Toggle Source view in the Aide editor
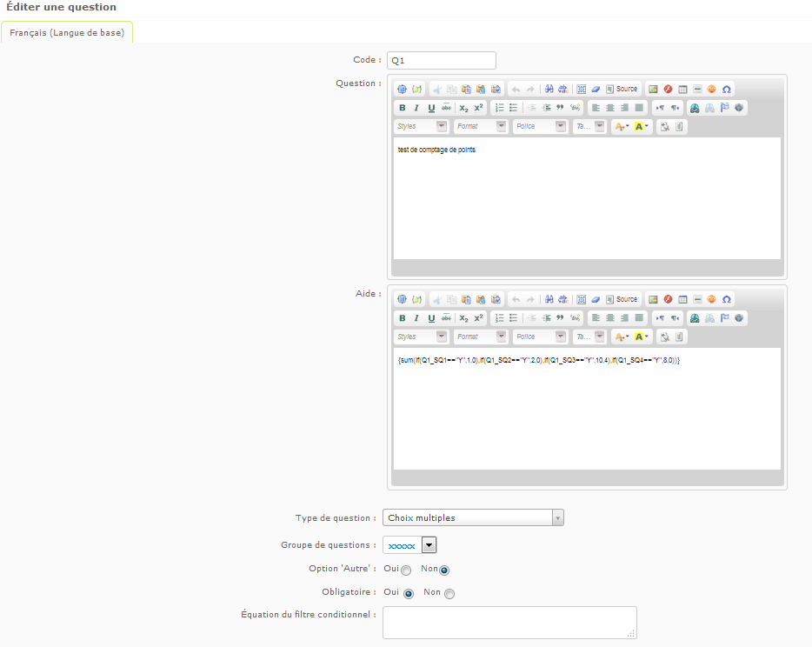This screenshot has height=647, width=812. click(622, 299)
